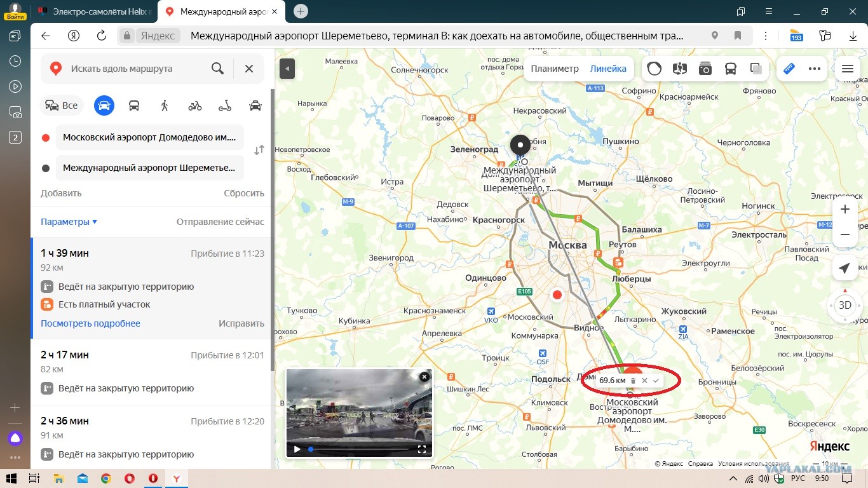
Task: Swap the start and destination points
Action: pyautogui.click(x=259, y=151)
